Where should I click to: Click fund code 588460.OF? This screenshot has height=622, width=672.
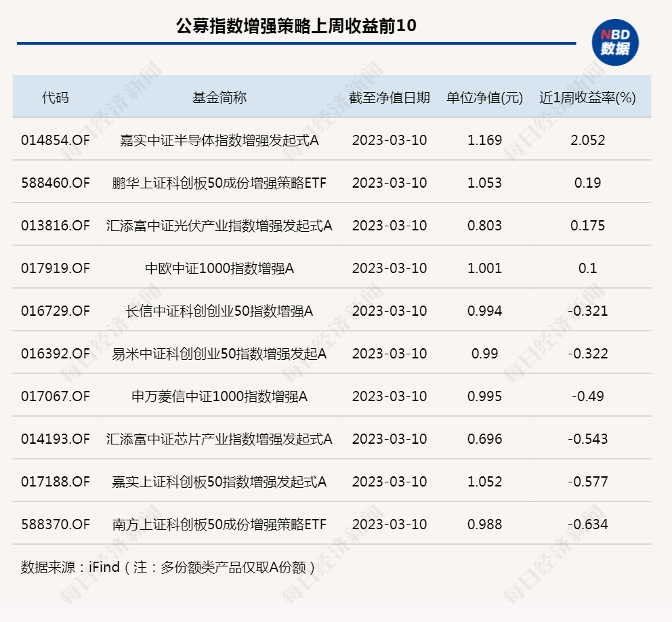pos(55,183)
